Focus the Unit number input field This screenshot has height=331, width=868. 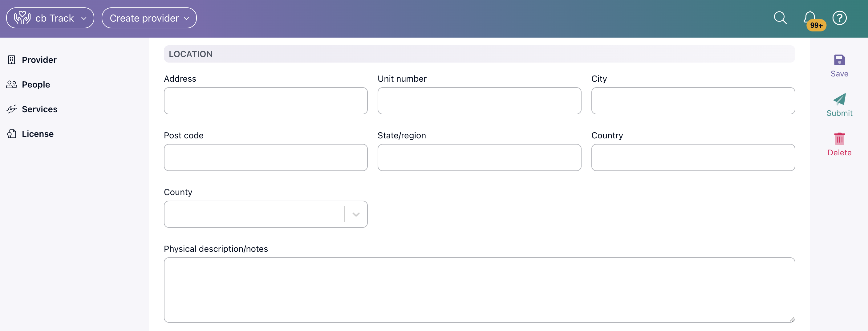pos(479,101)
